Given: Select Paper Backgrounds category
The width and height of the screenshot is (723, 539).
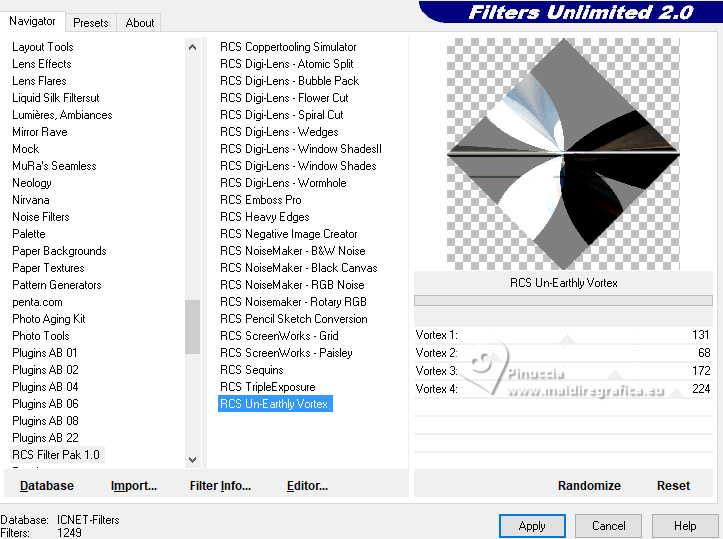Looking at the screenshot, I should pos(59,251).
